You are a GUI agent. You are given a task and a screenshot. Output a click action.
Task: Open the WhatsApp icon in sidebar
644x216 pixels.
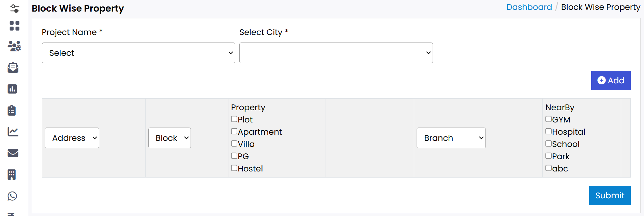(13, 196)
